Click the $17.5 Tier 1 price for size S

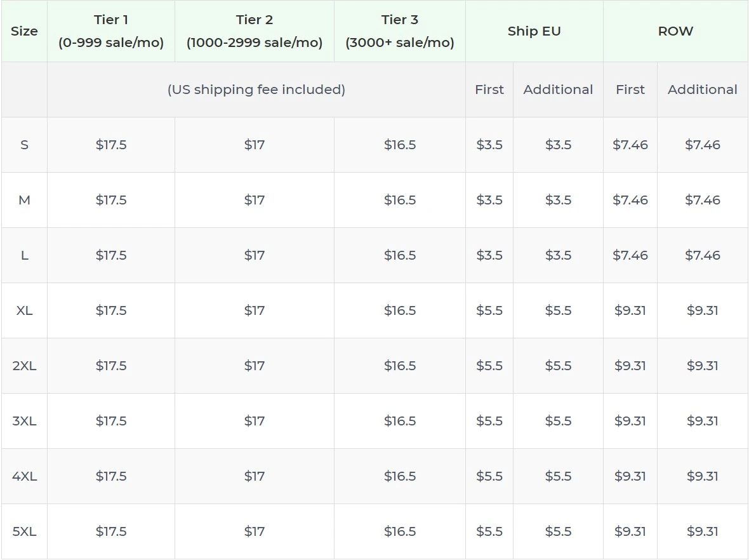coord(110,144)
